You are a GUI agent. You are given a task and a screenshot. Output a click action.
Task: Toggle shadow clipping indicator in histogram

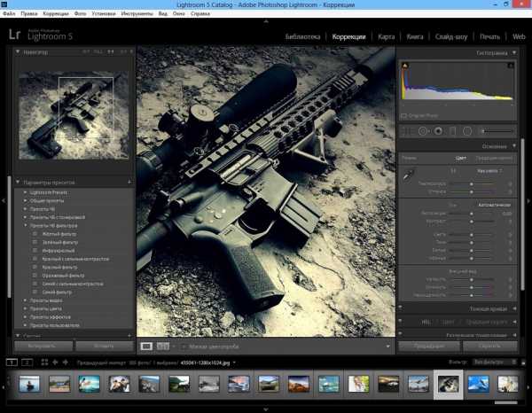click(404, 66)
